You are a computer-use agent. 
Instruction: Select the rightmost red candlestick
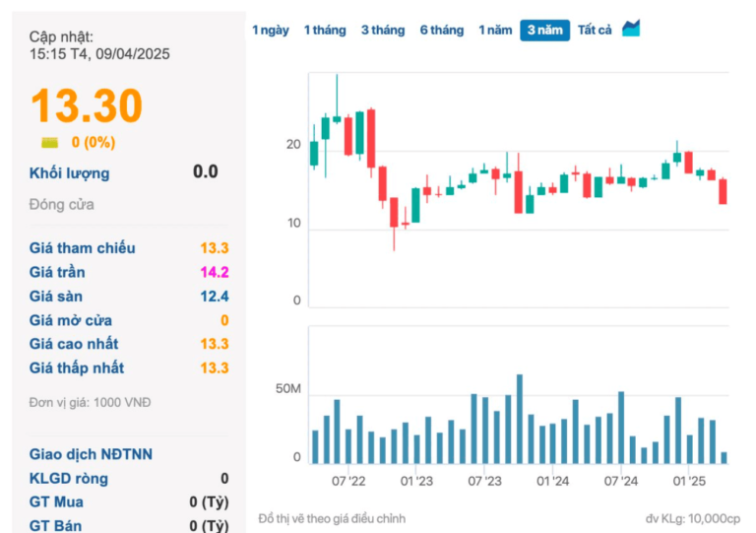click(723, 191)
